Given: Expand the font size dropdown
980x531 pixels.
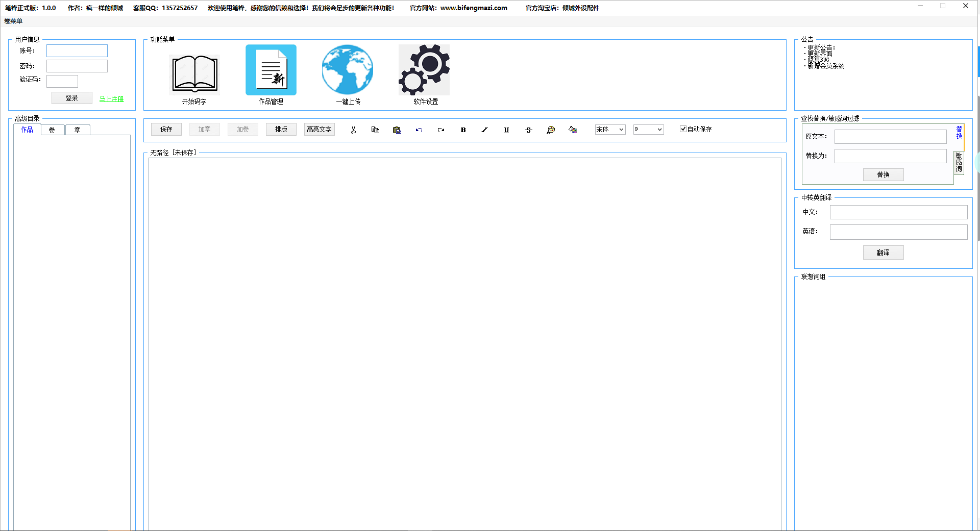Looking at the screenshot, I should 648,130.
